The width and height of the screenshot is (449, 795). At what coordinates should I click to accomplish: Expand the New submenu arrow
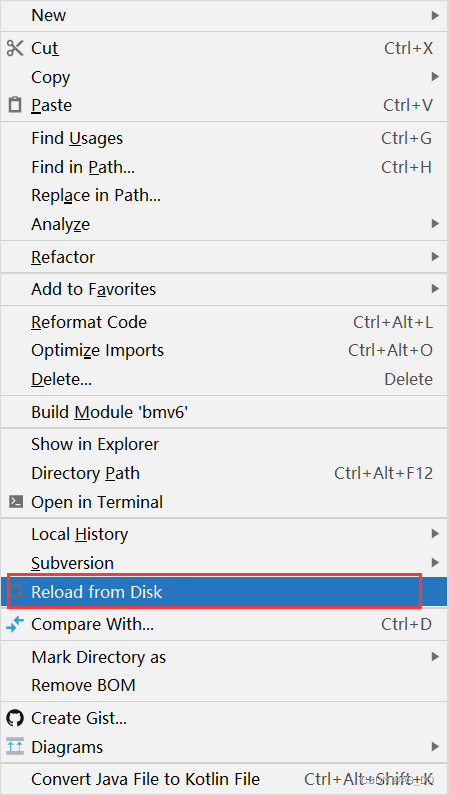(x=435, y=15)
